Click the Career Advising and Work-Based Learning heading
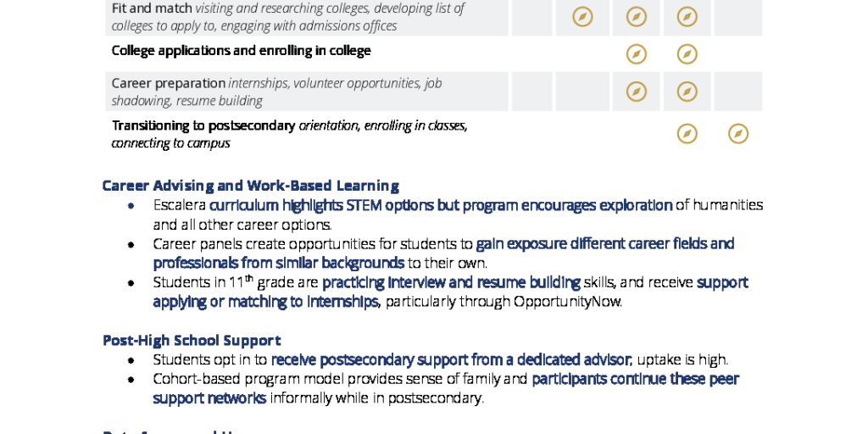The image size is (868, 434). tap(250, 186)
